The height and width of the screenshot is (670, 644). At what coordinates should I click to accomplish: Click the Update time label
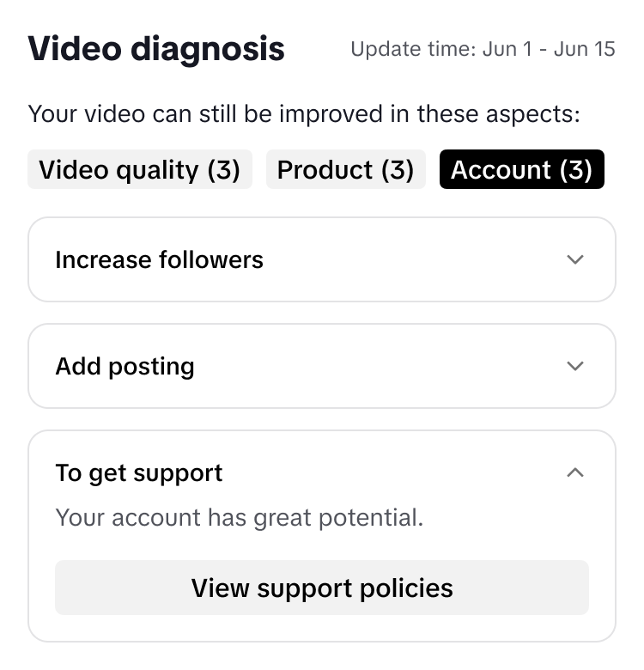click(x=413, y=49)
